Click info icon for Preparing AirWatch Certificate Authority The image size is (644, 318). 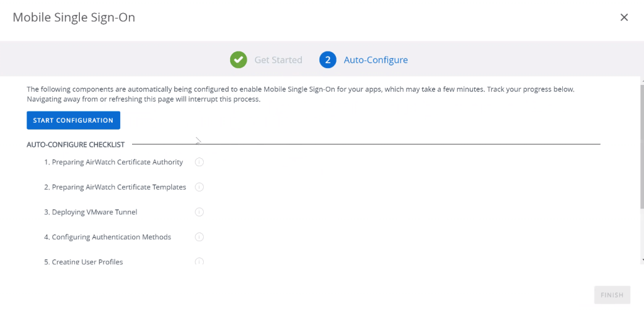point(199,162)
